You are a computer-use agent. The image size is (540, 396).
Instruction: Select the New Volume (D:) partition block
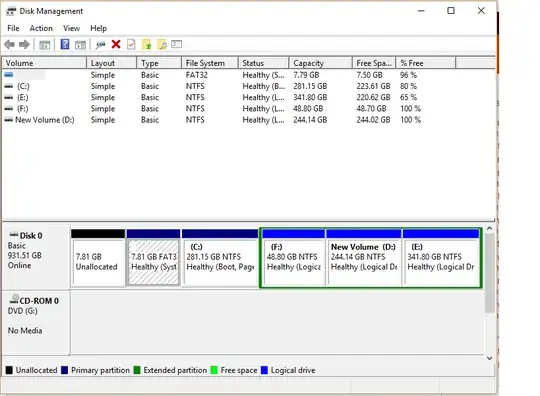[x=364, y=258]
